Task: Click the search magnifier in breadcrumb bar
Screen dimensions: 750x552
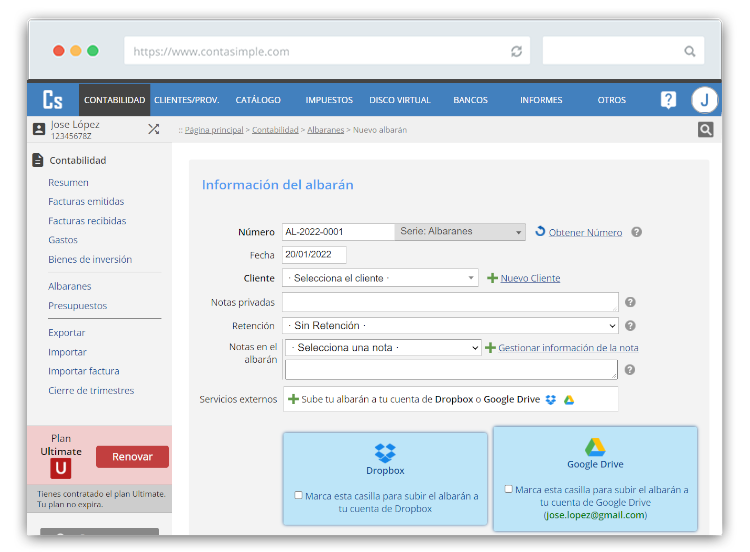Action: [705, 130]
